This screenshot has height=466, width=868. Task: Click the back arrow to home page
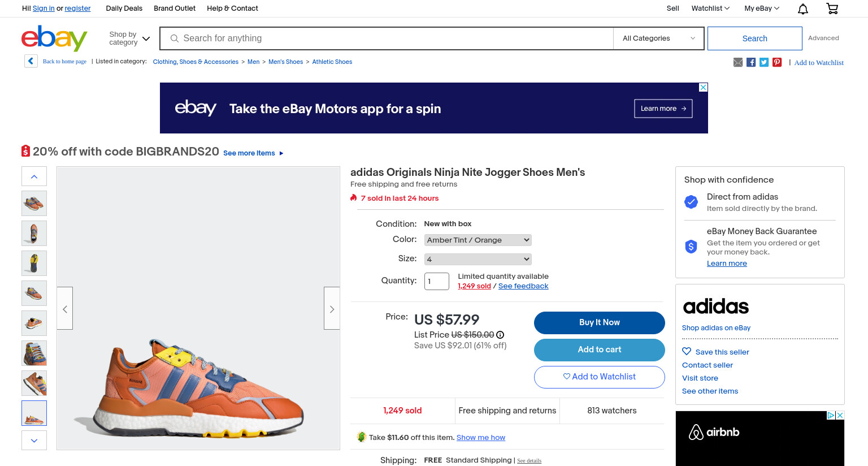(x=31, y=61)
